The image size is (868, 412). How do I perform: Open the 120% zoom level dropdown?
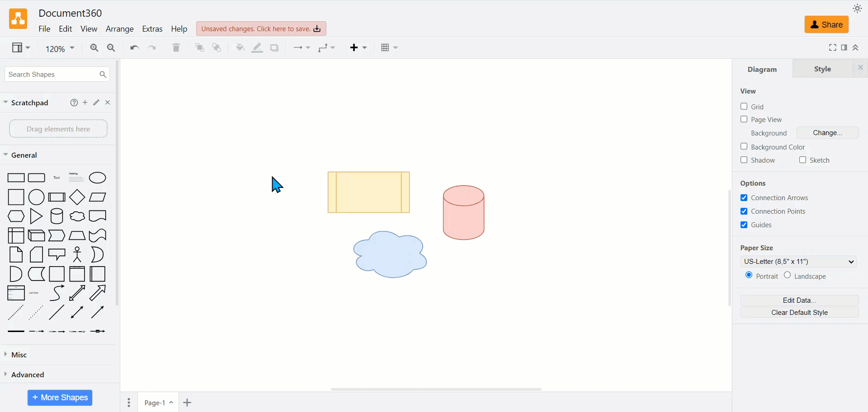pyautogui.click(x=60, y=49)
